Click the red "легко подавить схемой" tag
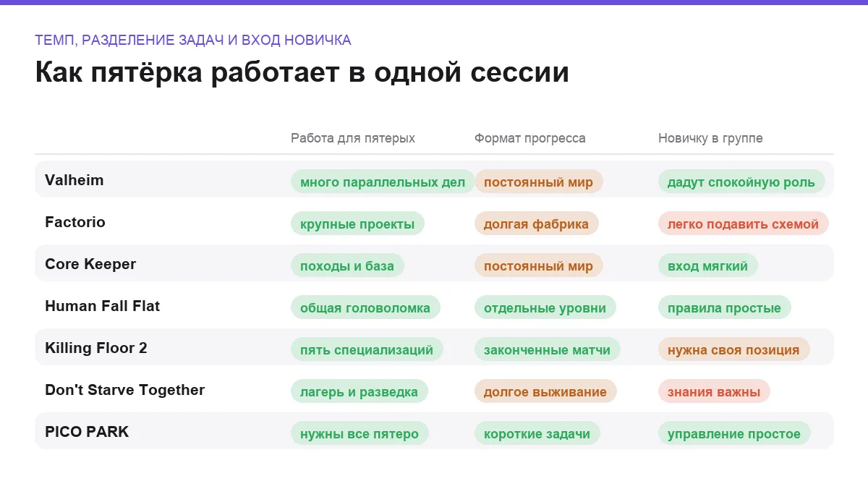This screenshot has height=489, width=868. [x=744, y=224]
